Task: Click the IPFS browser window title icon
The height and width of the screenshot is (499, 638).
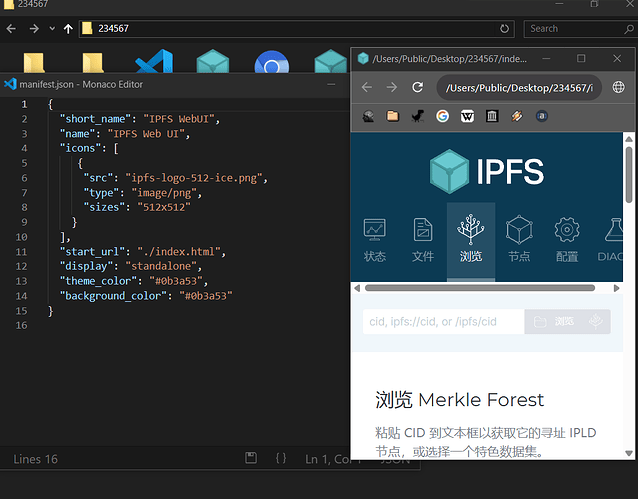Action: pyautogui.click(x=363, y=59)
